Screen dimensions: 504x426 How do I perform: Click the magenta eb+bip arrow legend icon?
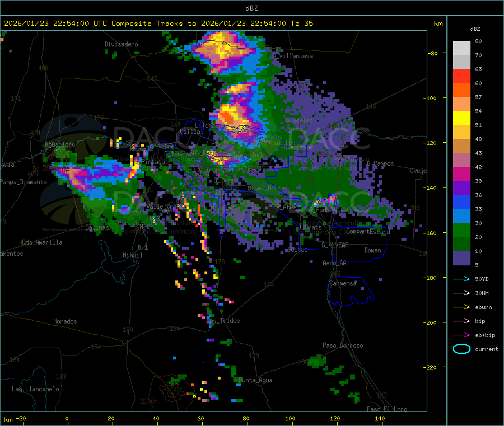pyautogui.click(x=461, y=335)
